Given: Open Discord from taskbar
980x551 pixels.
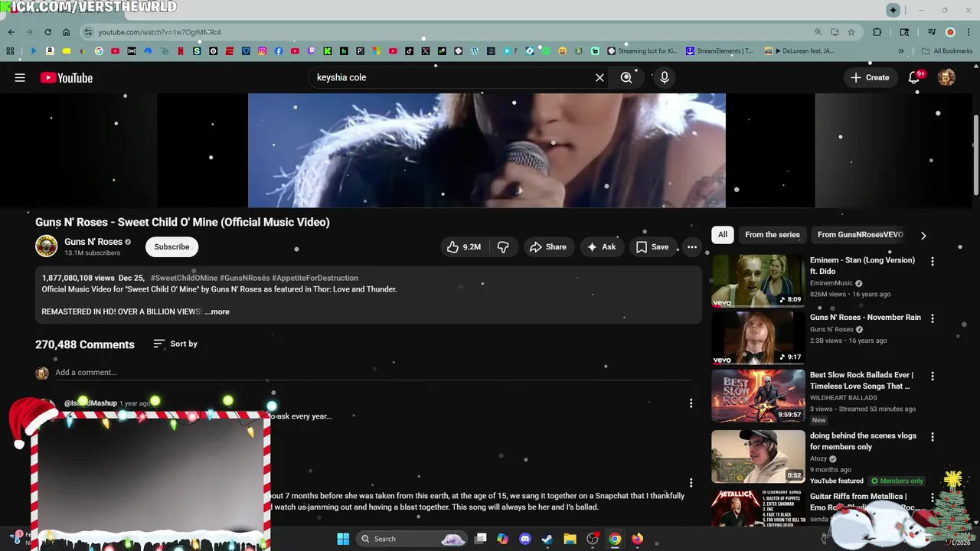Looking at the screenshot, I should coord(524,539).
